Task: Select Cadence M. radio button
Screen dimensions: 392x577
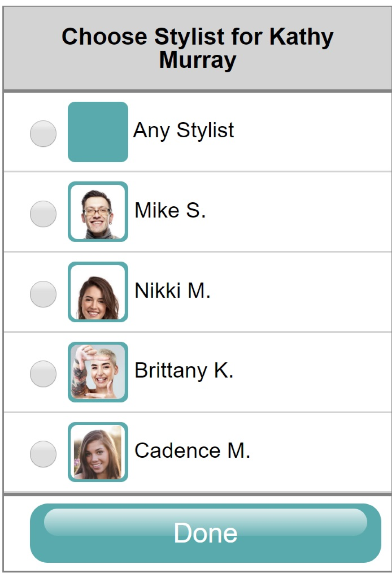Action: point(43,454)
